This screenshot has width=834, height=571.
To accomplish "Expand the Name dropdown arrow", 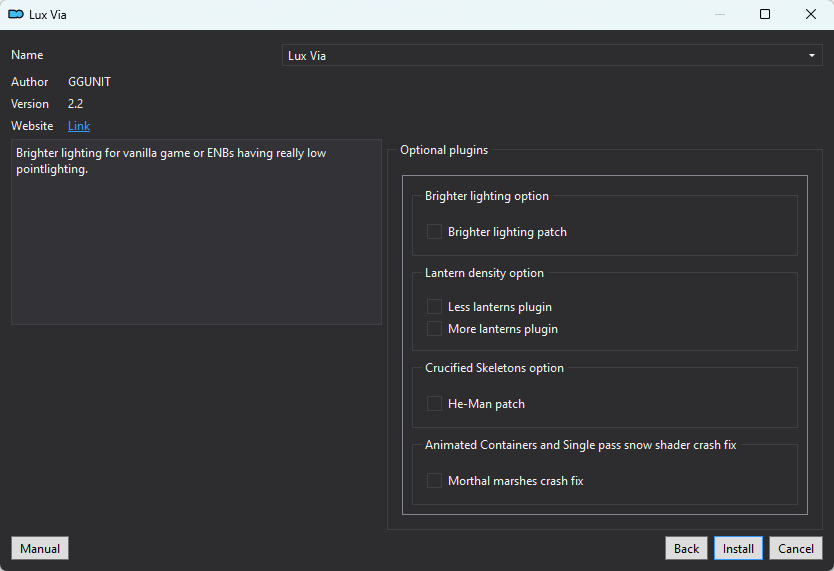I will coord(812,56).
